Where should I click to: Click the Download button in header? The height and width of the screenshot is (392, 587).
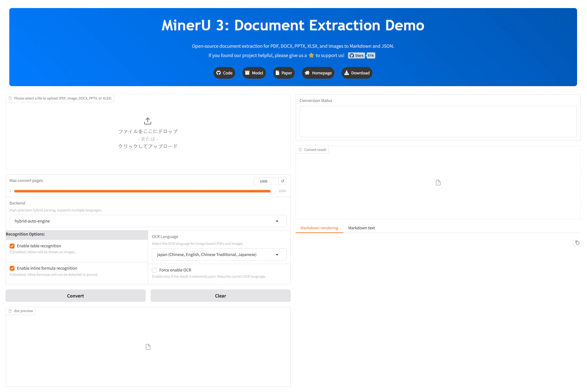(x=357, y=73)
